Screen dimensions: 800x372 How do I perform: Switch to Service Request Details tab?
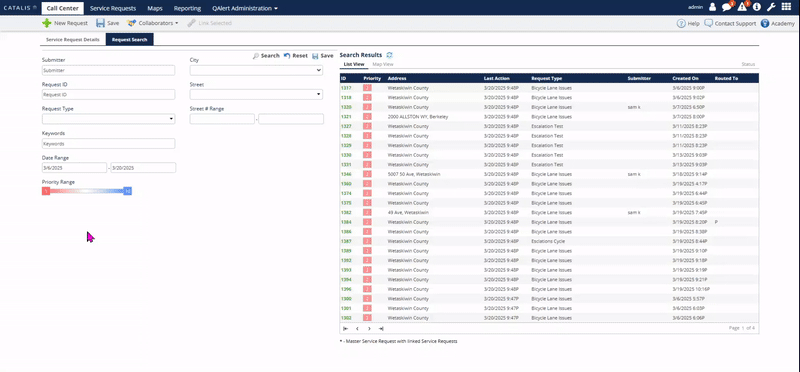click(x=72, y=39)
